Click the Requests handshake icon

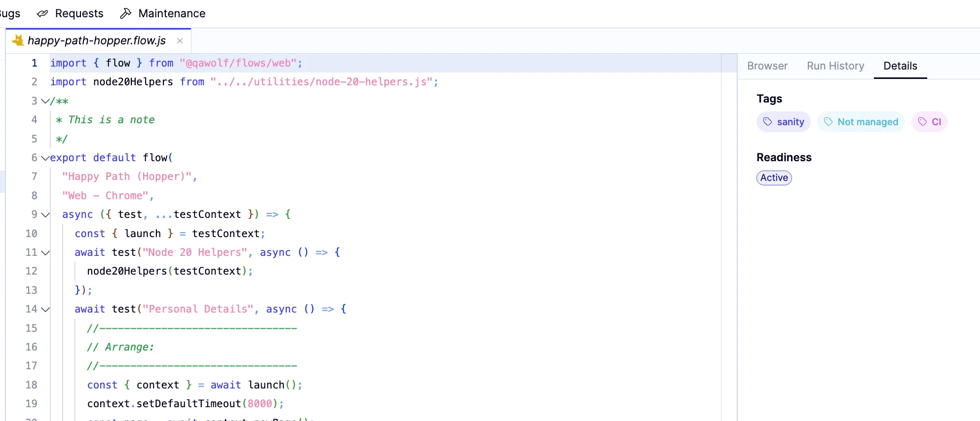click(x=42, y=14)
